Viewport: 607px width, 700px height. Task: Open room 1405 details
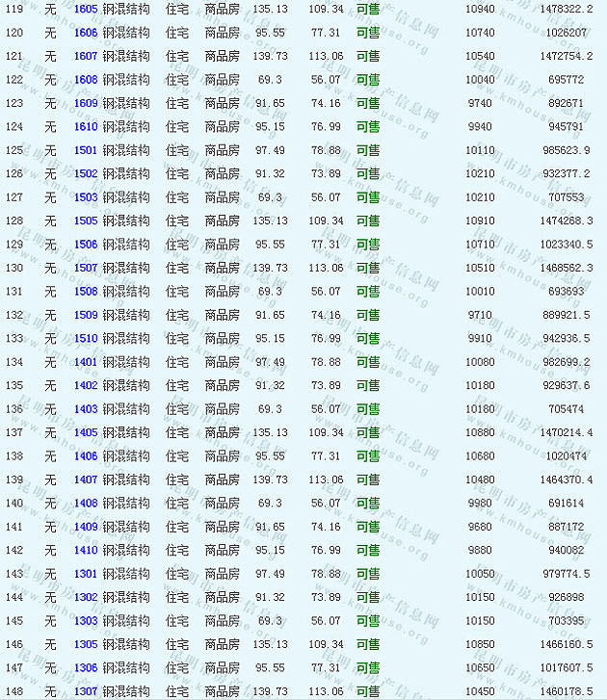(86, 432)
